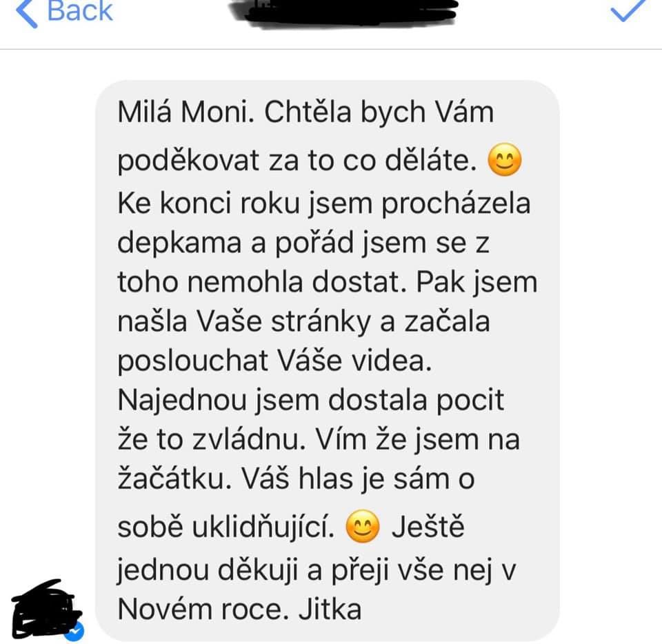This screenshot has height=644, width=662.
Task: Click the word "depkama" in the message
Action: pyautogui.click(x=179, y=243)
